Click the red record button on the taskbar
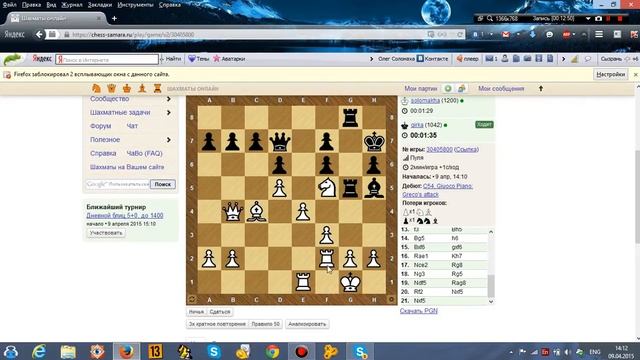This screenshot has width=640, height=360. pos(301,351)
